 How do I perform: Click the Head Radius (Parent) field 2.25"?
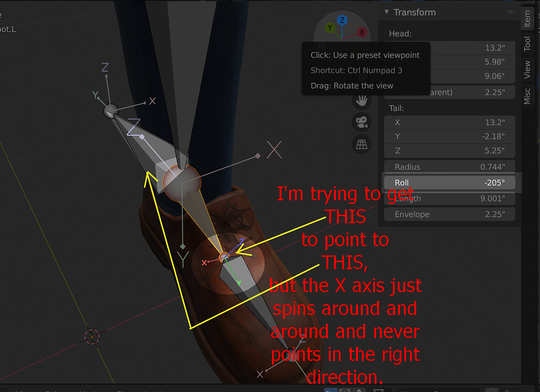click(x=449, y=92)
